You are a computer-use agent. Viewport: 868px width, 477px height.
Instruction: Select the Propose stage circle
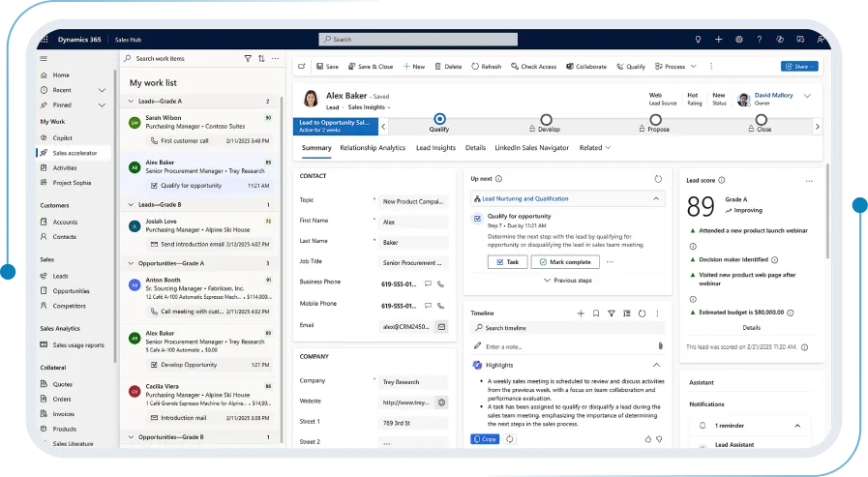[655, 120]
